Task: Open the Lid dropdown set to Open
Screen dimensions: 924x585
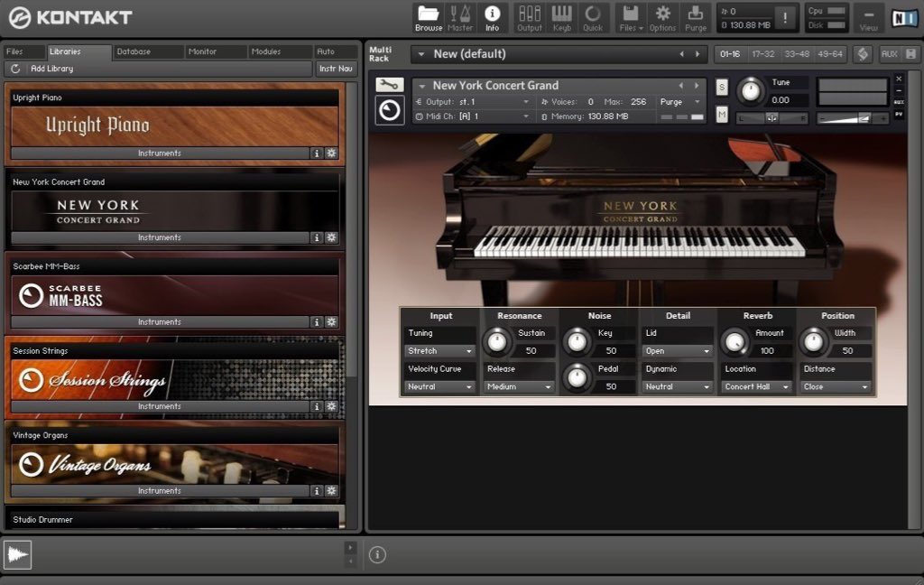Action: coord(678,351)
